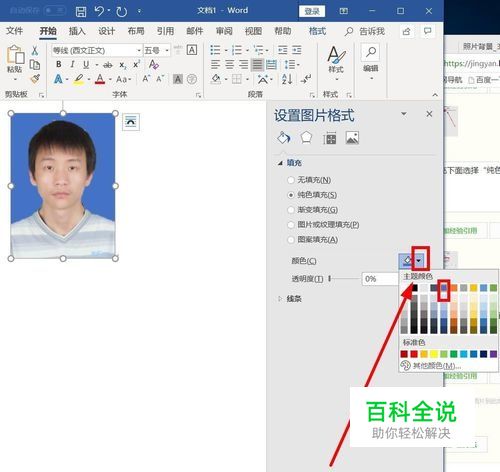Select Solid fill (纯色填充) radio

(x=291, y=195)
